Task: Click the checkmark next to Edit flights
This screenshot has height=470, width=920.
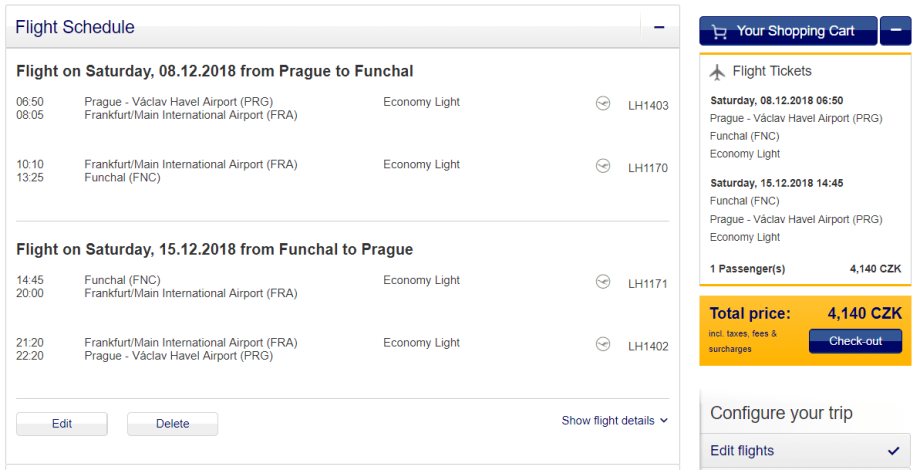Action: pos(893,451)
